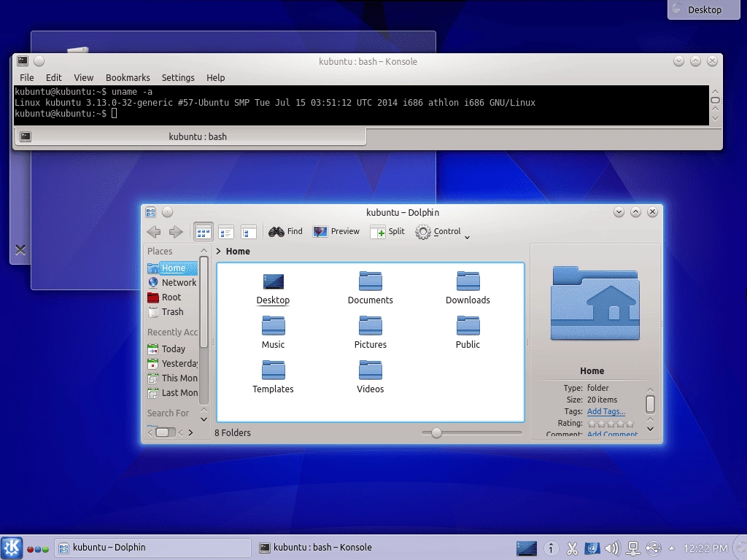The height and width of the screenshot is (560, 747).
Task: Select Last Month under Recently Accessed
Action: coord(172,393)
